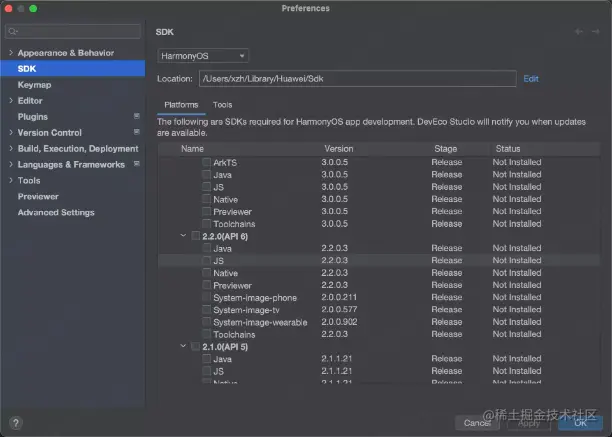612x437 pixels.
Task: Click the Release stage of System-image-tv row
Action: point(447,309)
